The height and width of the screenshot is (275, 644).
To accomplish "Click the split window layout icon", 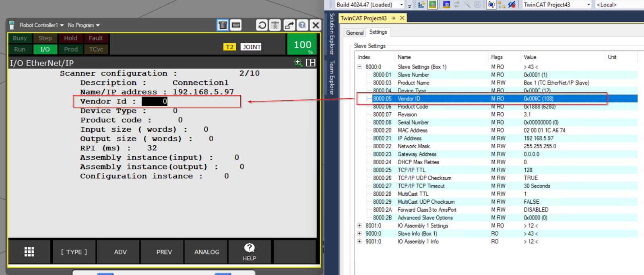I will [x=310, y=62].
